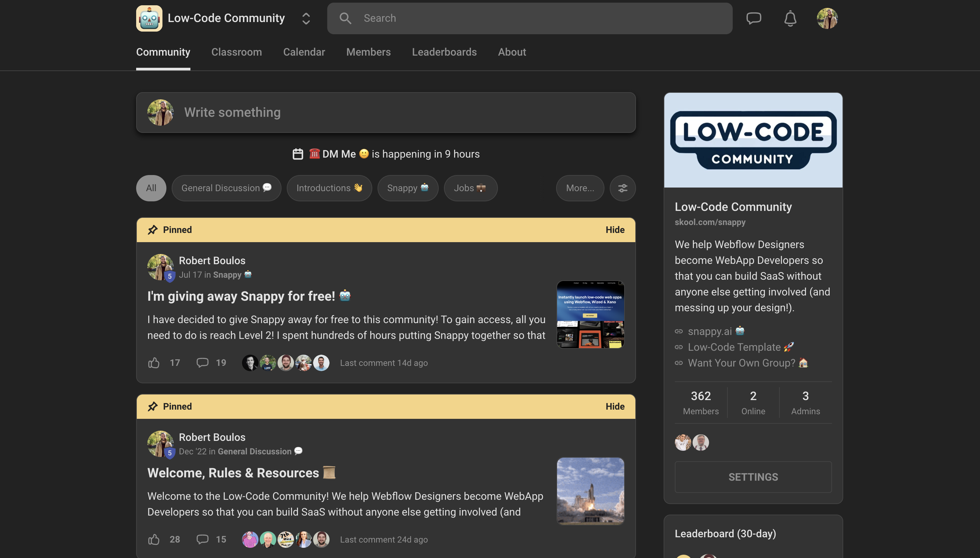Open comments on Snappy giveaway post
The height and width of the screenshot is (558, 980).
pos(203,363)
